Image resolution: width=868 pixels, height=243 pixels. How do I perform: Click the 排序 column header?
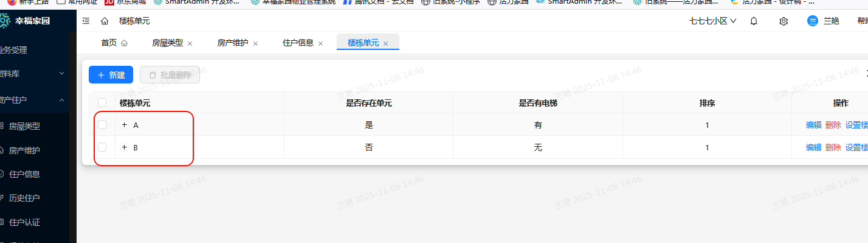(707, 103)
